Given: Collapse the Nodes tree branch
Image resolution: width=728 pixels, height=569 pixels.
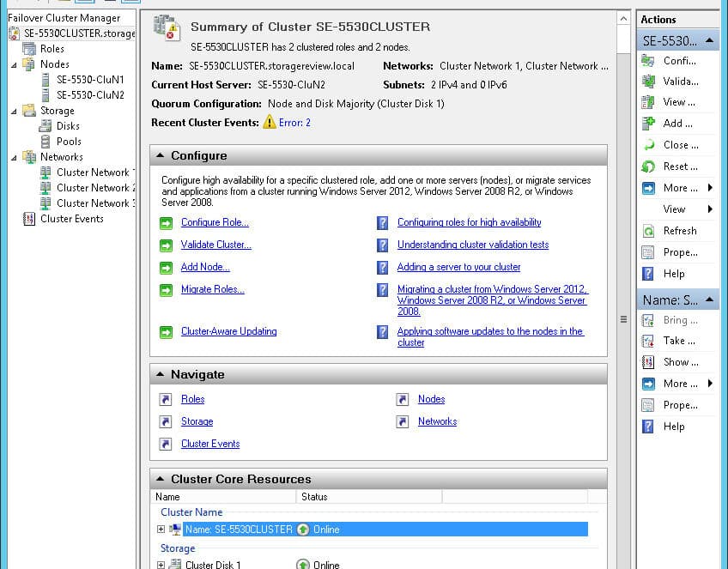Looking at the screenshot, I should 14,65.
